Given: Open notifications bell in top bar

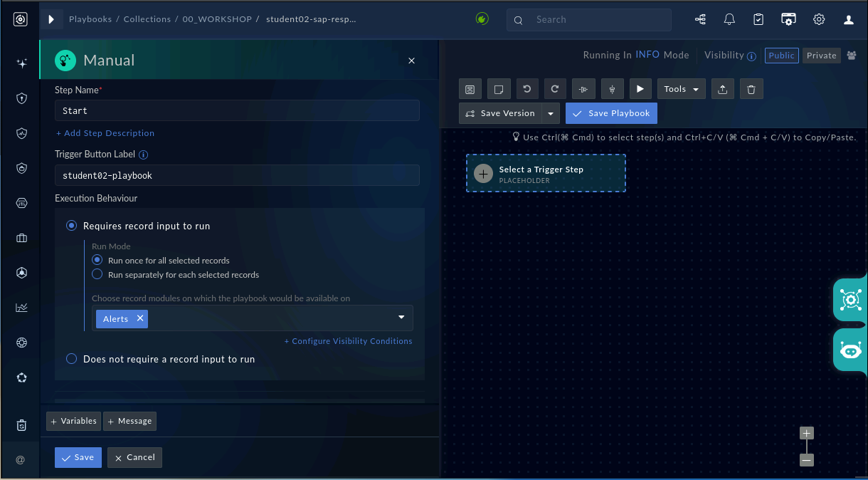Looking at the screenshot, I should click(x=729, y=20).
